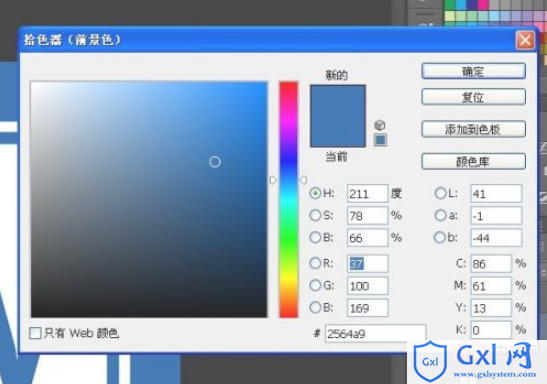Select the Lab a radio button
547x384 pixels.
[x=440, y=215]
